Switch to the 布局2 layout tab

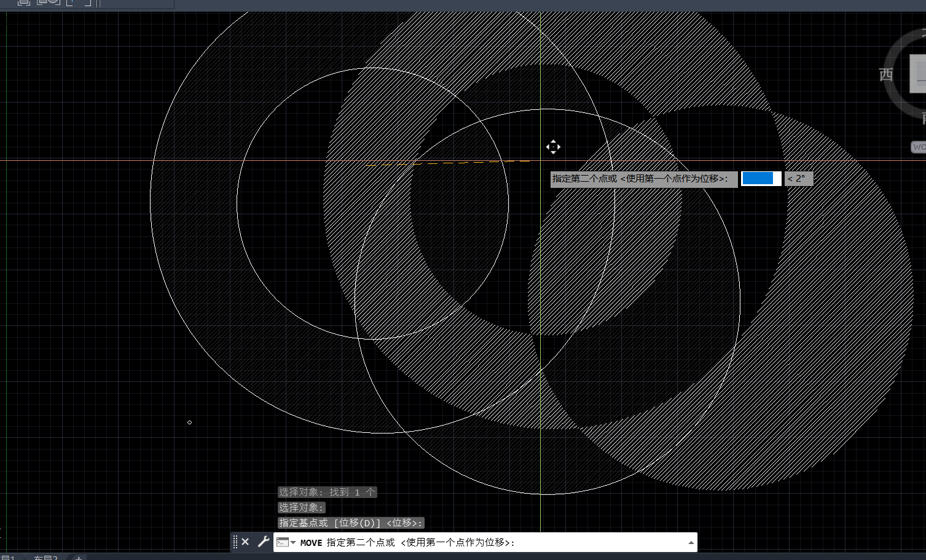click(45, 558)
